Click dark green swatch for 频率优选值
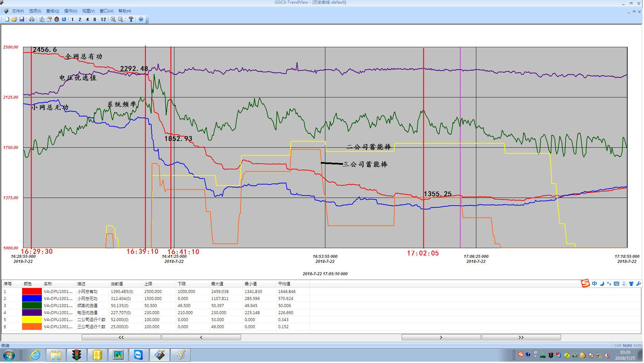Viewport: 644px width, 363px height. point(32,306)
